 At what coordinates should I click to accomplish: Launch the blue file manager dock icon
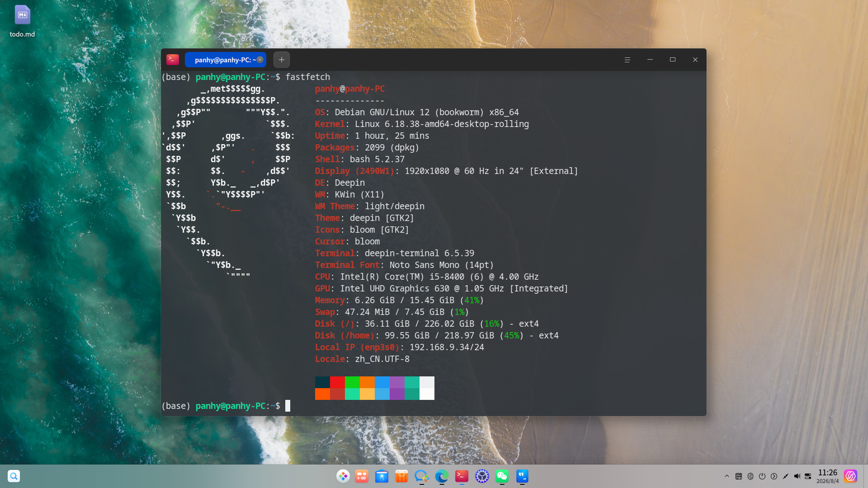[x=382, y=476]
